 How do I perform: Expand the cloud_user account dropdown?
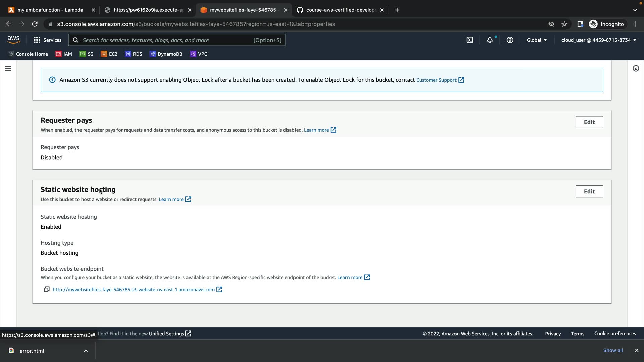pyautogui.click(x=598, y=40)
